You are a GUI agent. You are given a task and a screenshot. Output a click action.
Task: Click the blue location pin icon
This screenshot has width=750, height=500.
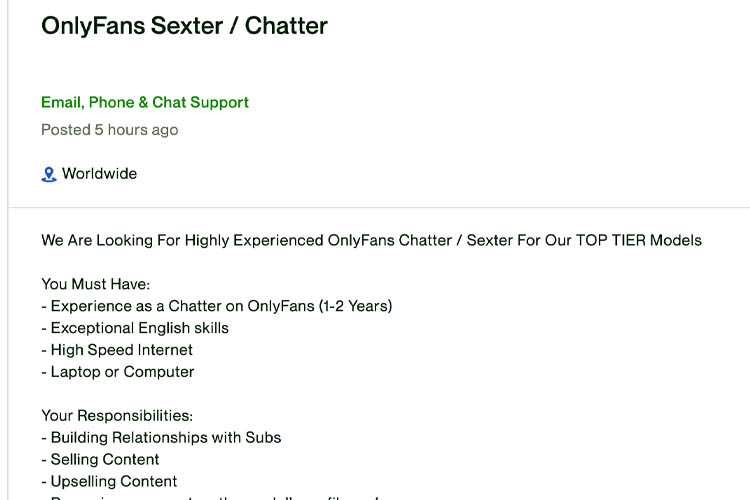pos(49,174)
